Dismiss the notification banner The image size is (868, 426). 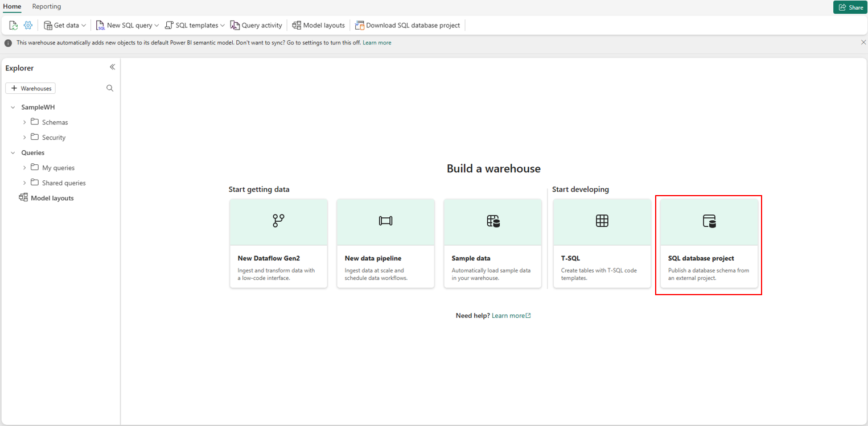coord(863,43)
